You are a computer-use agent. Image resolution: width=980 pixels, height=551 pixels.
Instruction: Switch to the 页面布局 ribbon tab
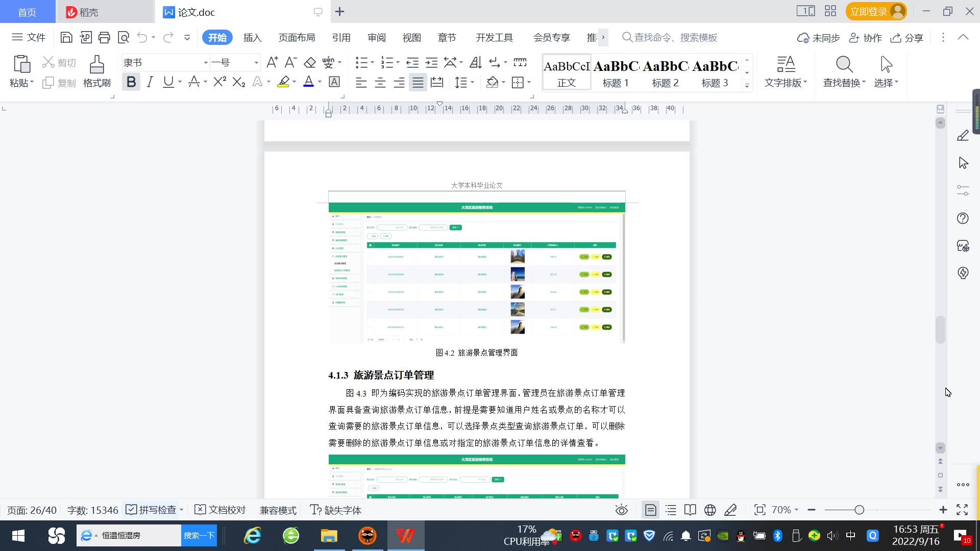click(x=297, y=38)
